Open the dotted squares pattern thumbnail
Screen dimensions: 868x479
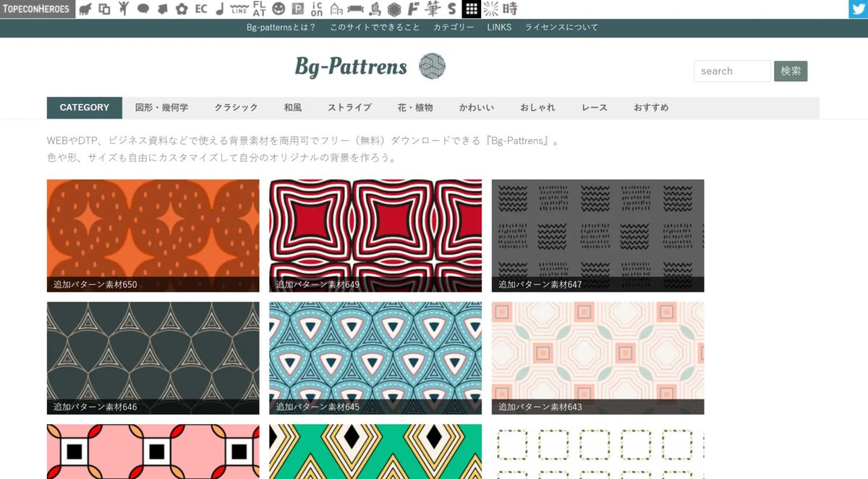pos(597,452)
